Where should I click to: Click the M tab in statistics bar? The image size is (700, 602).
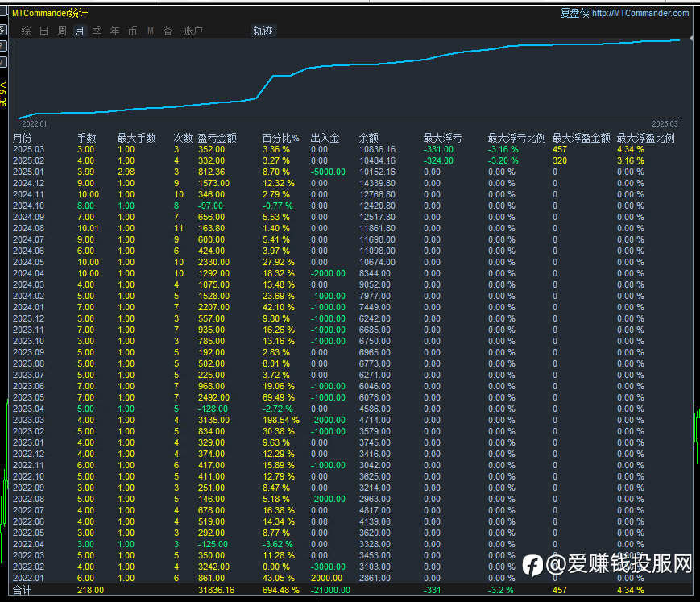[151, 31]
